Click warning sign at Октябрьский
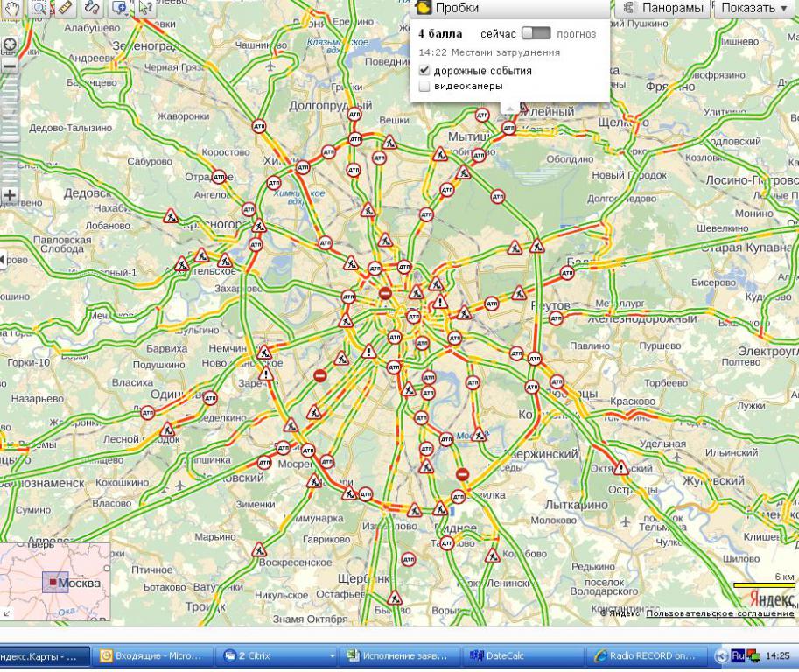Screen dimensions: 799x672 [x=620, y=468]
